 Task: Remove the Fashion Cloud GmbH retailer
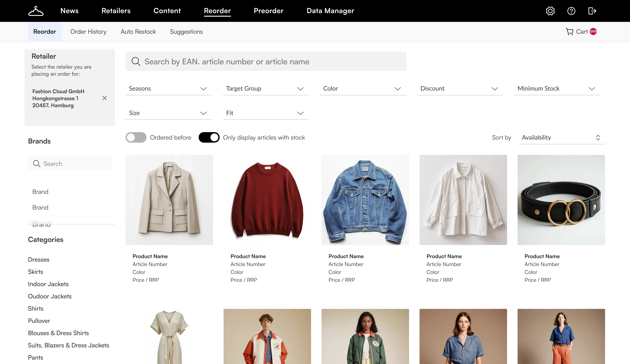click(105, 98)
